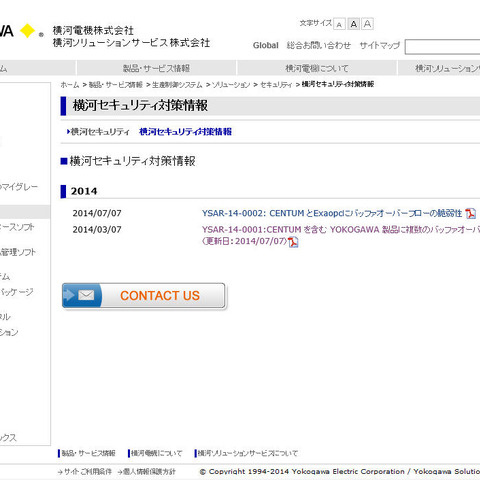Click ホーム in the breadcrumb
Viewport: 480px width, 480px height.
tap(70, 85)
